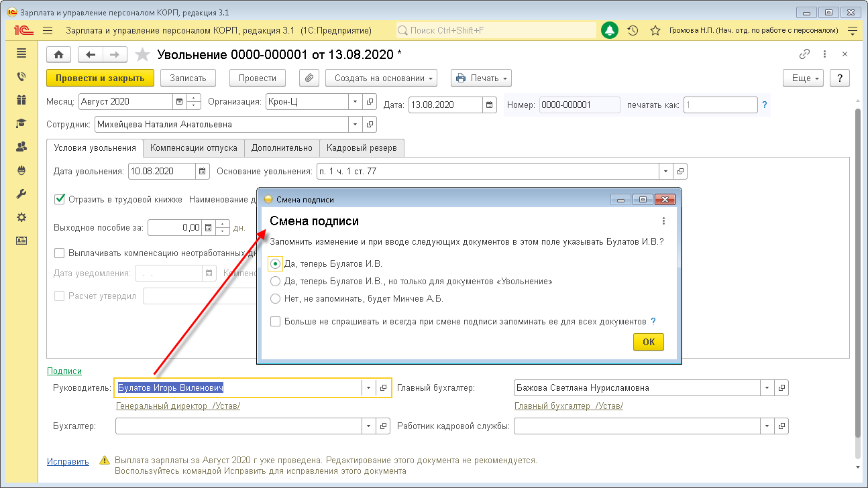Open the sections menu in the left sidebar
This screenshot has height=488, width=868.
coord(21,54)
